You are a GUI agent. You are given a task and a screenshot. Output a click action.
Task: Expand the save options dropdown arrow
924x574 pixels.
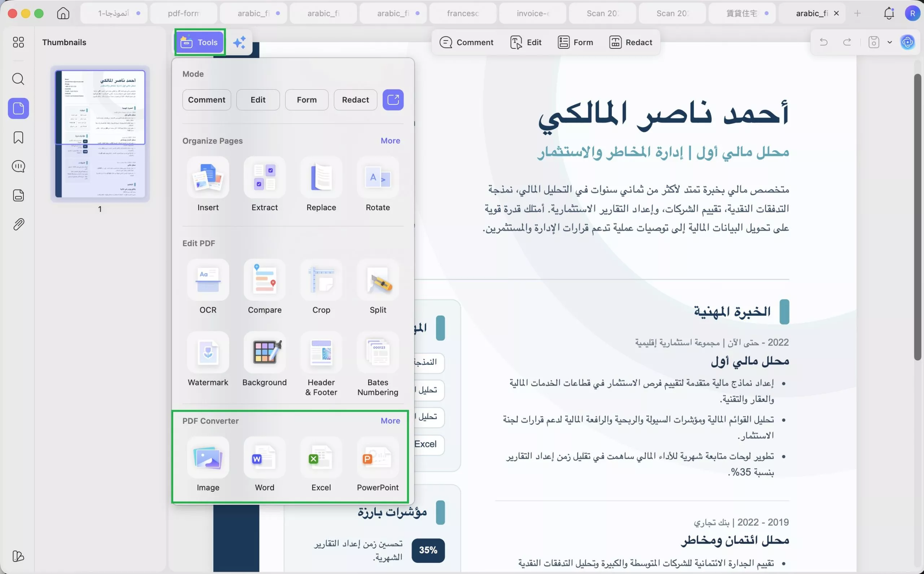[889, 42]
